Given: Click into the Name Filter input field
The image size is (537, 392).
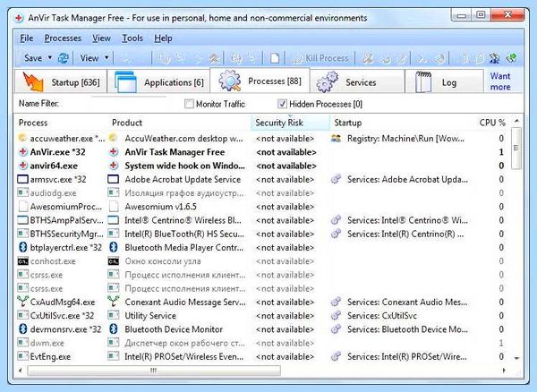Looking at the screenshot, I should [x=128, y=104].
